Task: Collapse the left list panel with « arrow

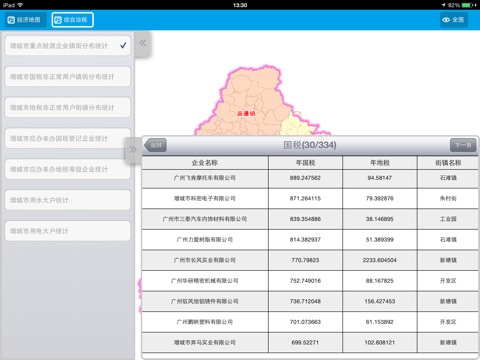Action: pyautogui.click(x=143, y=43)
